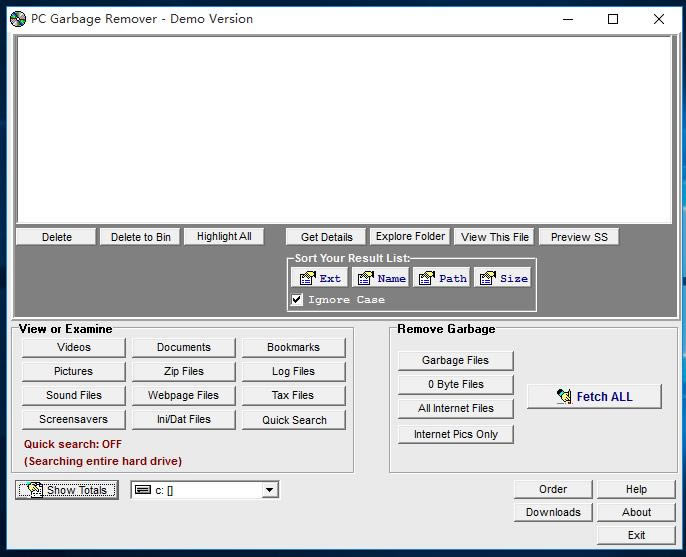
Task: Open Downloads
Action: click(x=553, y=512)
